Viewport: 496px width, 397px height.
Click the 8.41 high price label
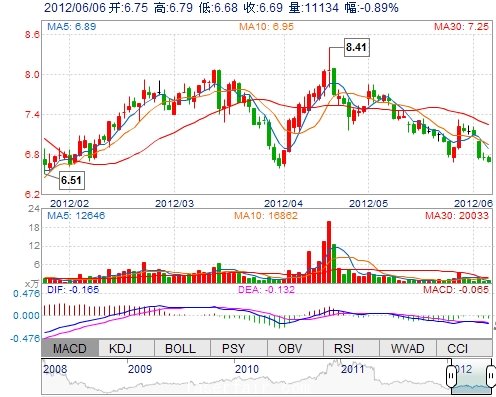(x=356, y=47)
